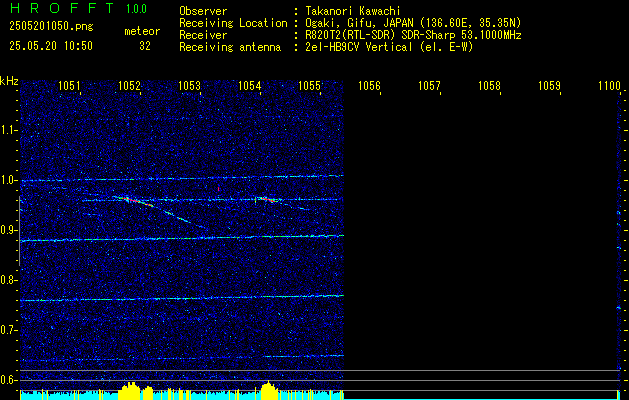Click the 1054 time axis label

click(x=250, y=86)
